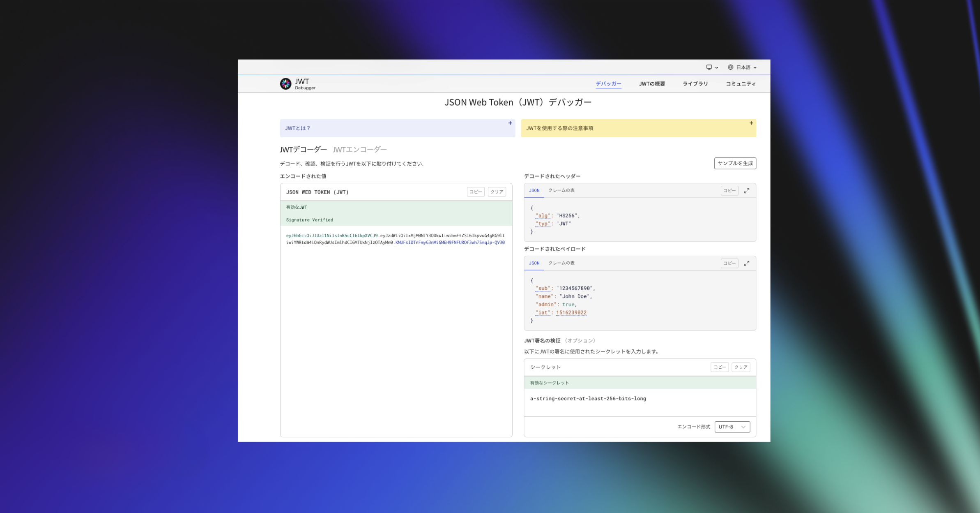Open JWTの概要 navigation link
980x513 pixels.
coord(651,84)
